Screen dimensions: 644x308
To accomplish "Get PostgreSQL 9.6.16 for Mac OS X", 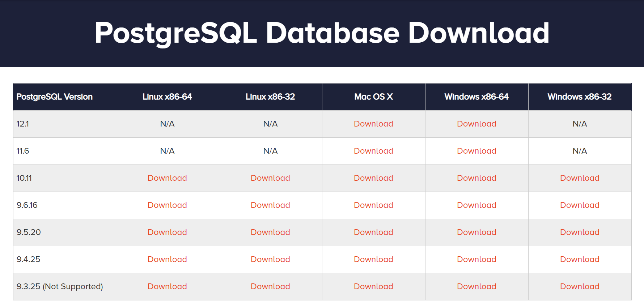I will [x=373, y=205].
